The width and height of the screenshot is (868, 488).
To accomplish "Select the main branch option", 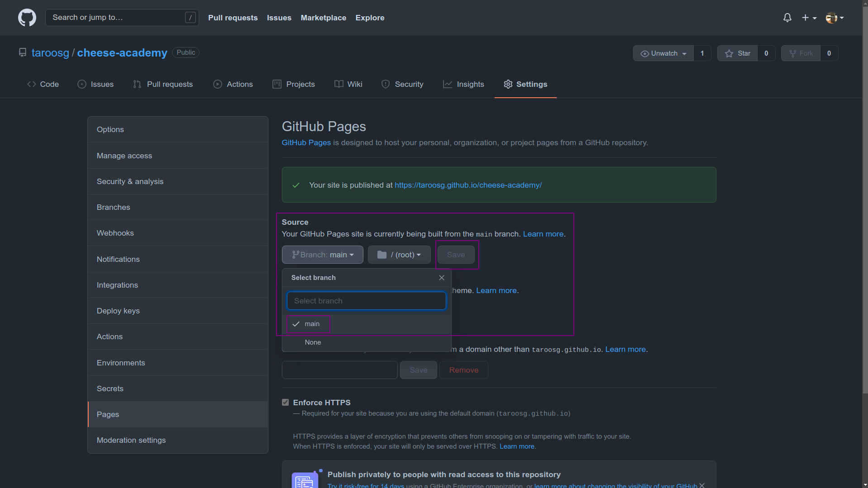I will coord(367,324).
